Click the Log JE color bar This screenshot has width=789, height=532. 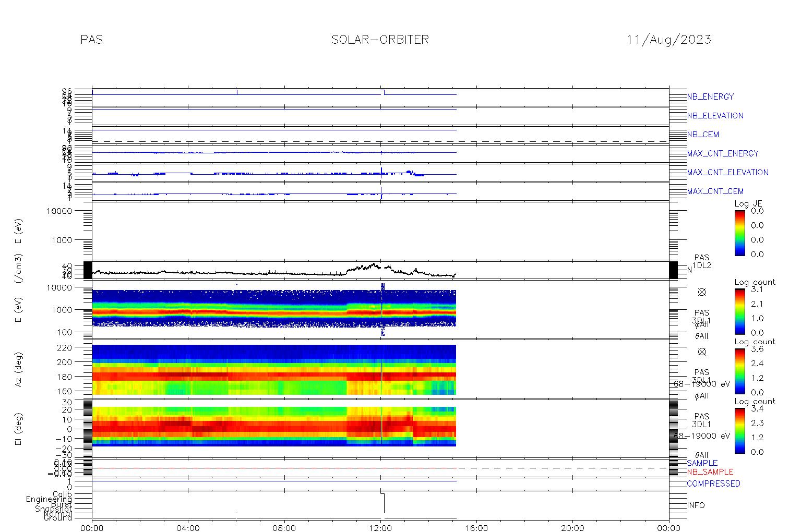(x=740, y=233)
